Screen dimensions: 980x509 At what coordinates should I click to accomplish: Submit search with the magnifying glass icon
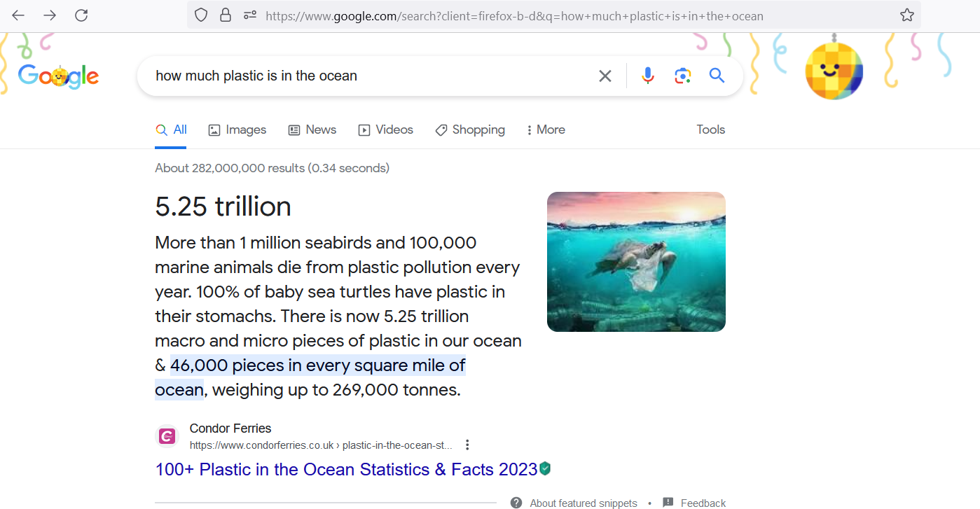click(717, 76)
